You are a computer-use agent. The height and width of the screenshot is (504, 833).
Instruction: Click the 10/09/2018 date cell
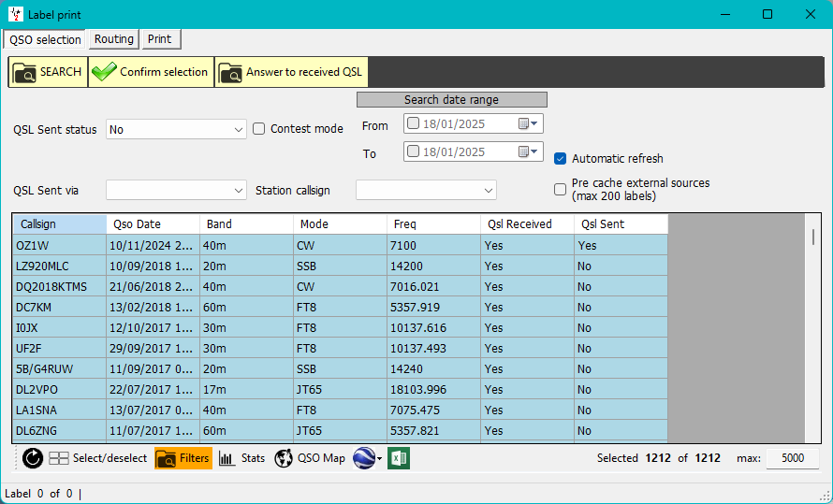153,266
